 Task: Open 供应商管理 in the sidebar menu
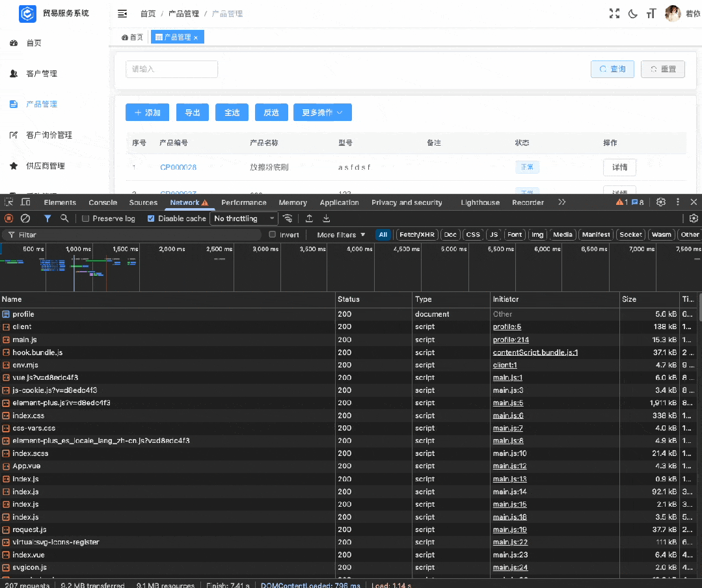click(x=46, y=166)
